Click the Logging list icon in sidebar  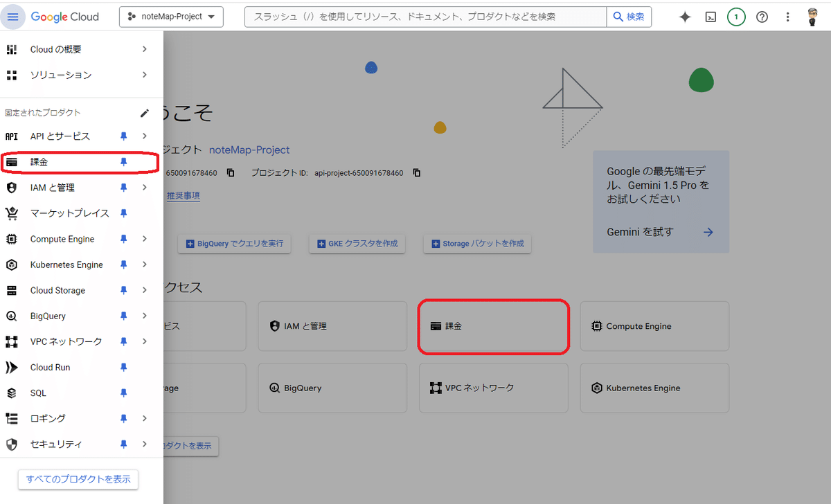point(11,418)
